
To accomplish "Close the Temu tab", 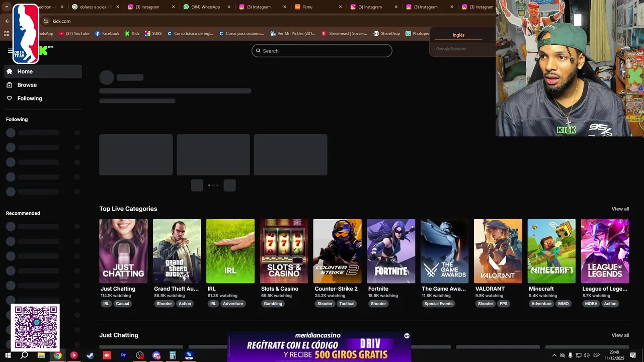I will [x=340, y=7].
